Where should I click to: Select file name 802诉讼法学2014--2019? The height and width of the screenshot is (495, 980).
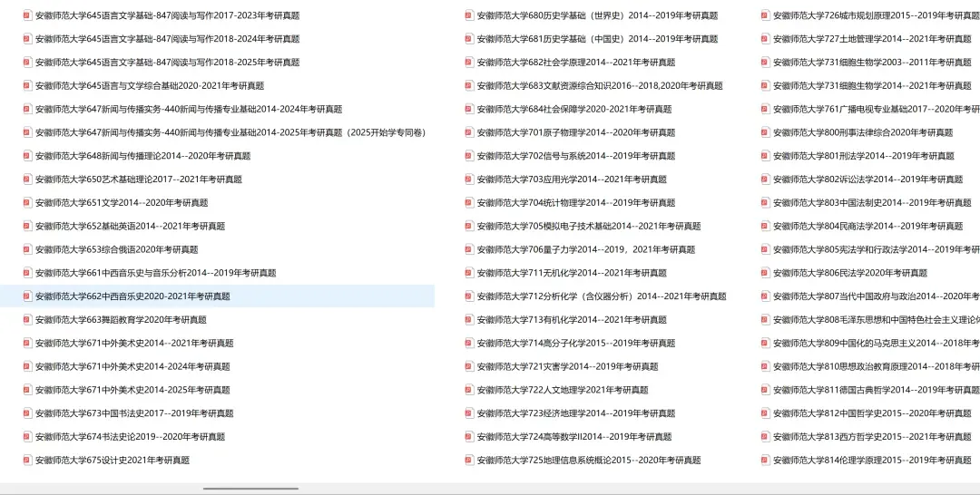point(867,180)
